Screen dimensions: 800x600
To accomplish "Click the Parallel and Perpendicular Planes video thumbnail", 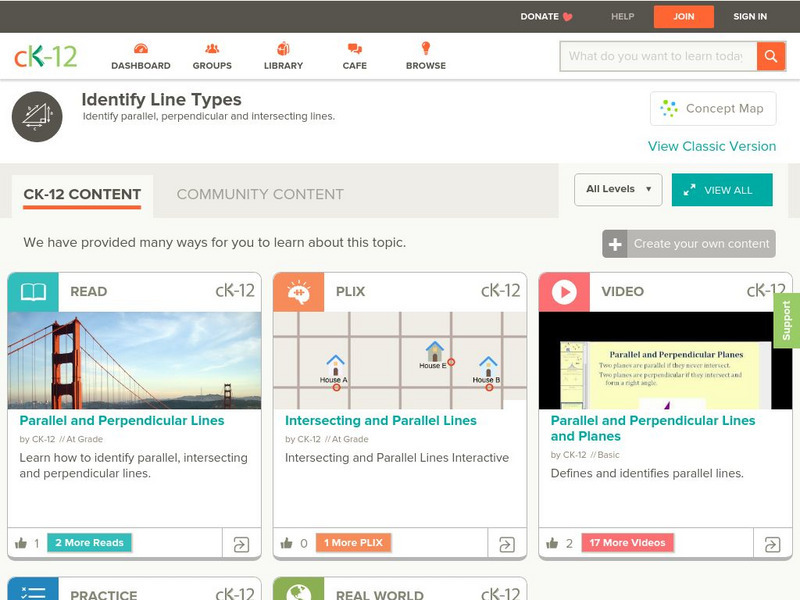I will click(x=666, y=360).
